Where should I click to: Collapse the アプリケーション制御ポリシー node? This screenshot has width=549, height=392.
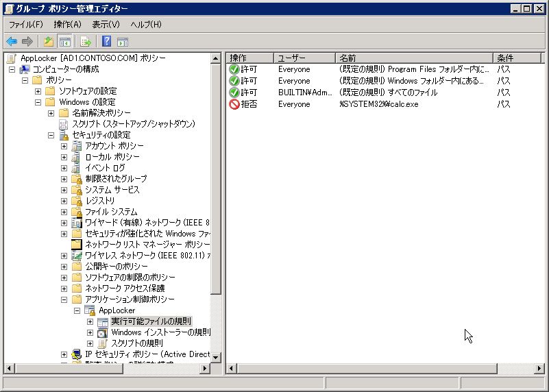click(64, 299)
